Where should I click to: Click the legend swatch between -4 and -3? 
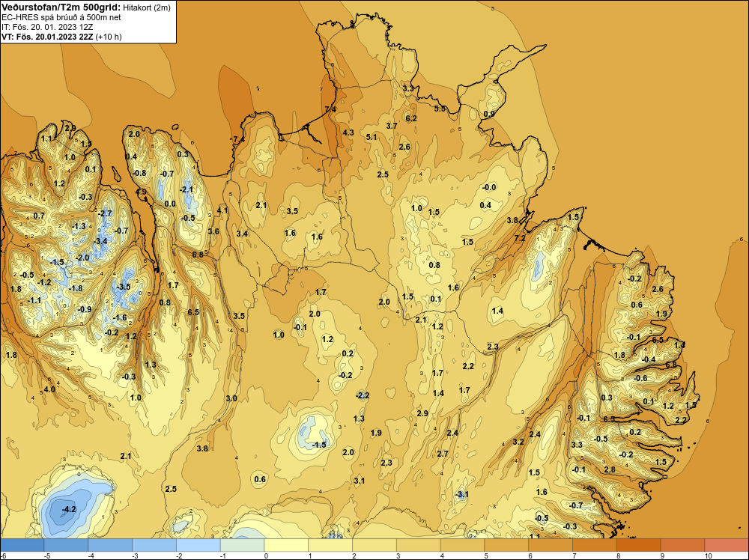pyautogui.click(x=110, y=545)
